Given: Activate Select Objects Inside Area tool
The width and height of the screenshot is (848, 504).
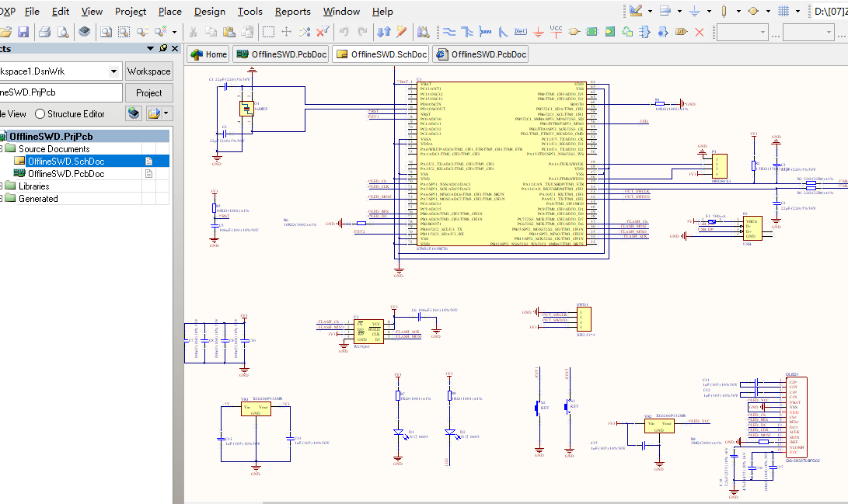Looking at the screenshot, I should [x=268, y=32].
